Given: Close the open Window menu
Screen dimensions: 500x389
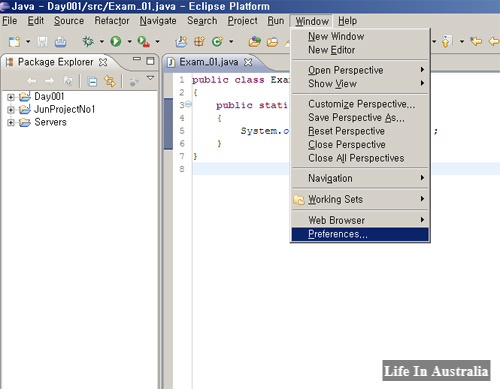Looking at the screenshot, I should pyautogui.click(x=312, y=21).
